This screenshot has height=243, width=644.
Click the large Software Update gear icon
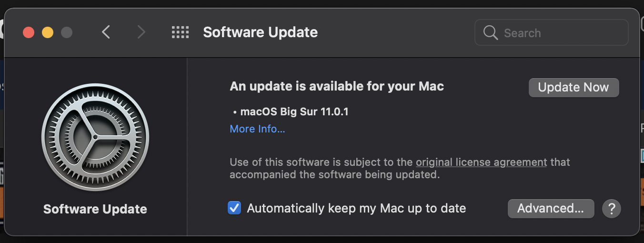point(95,138)
